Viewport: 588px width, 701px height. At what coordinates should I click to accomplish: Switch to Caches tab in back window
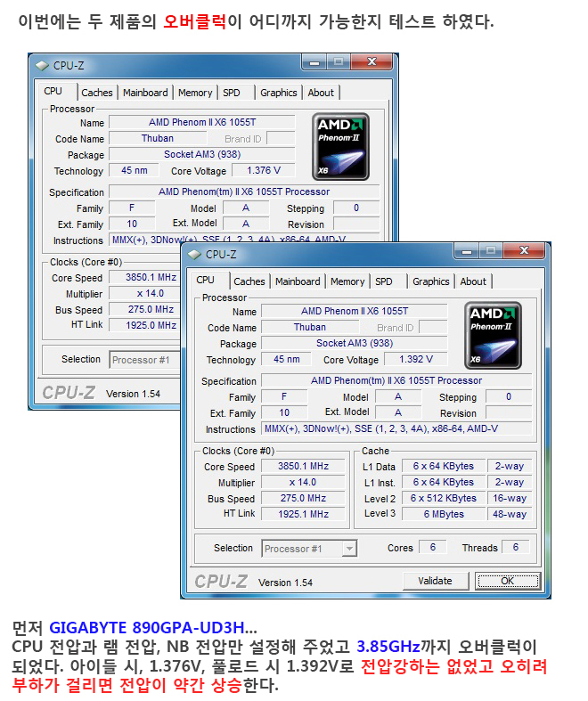coord(97,93)
